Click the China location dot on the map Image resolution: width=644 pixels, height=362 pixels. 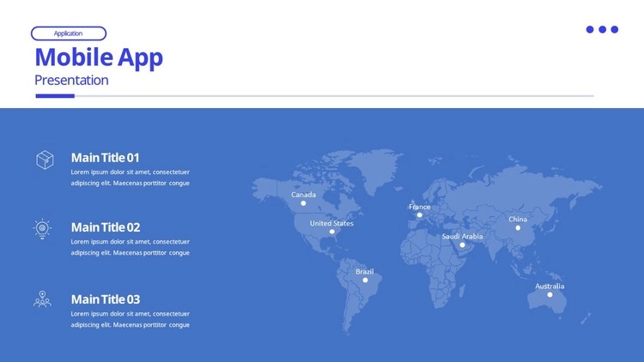click(x=518, y=227)
